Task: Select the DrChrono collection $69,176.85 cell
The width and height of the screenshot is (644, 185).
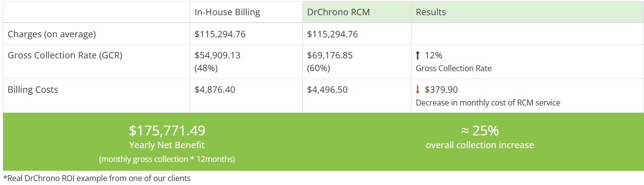Action: pyautogui.click(x=330, y=61)
